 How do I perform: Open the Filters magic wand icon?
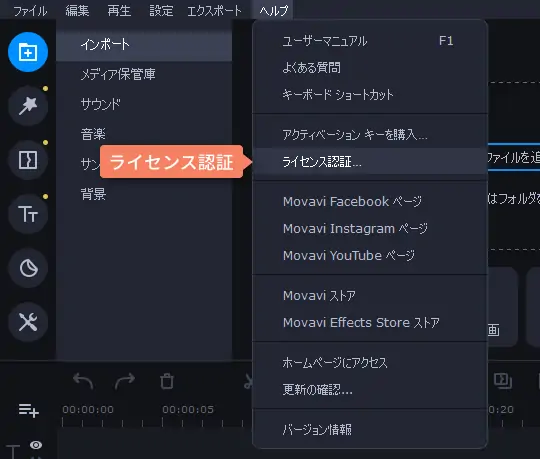28,106
